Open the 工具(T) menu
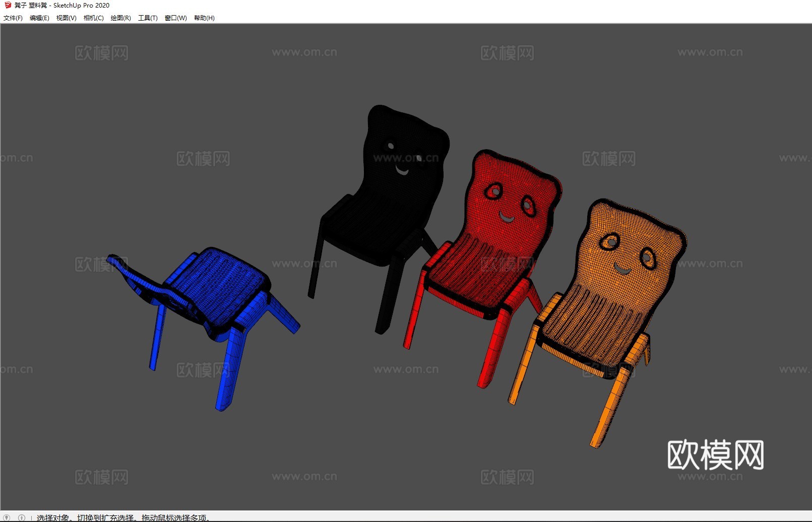 coord(148,18)
